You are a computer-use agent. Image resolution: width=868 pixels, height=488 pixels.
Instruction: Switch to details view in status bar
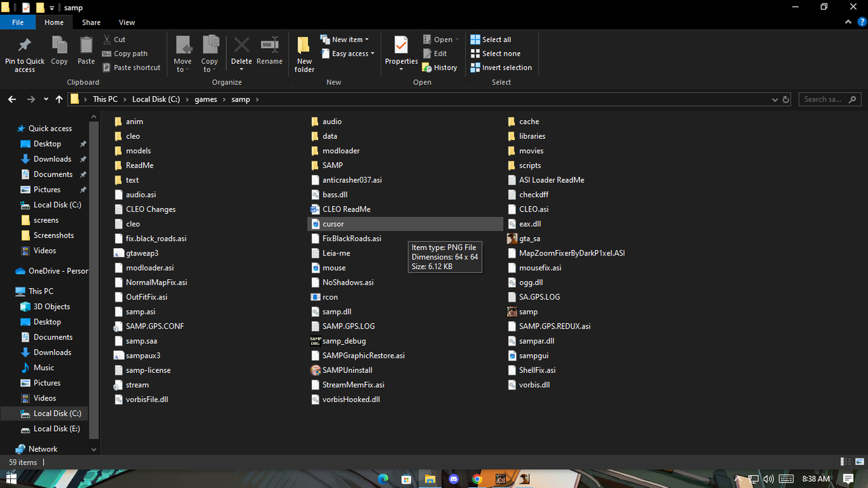pyautogui.click(x=845, y=462)
